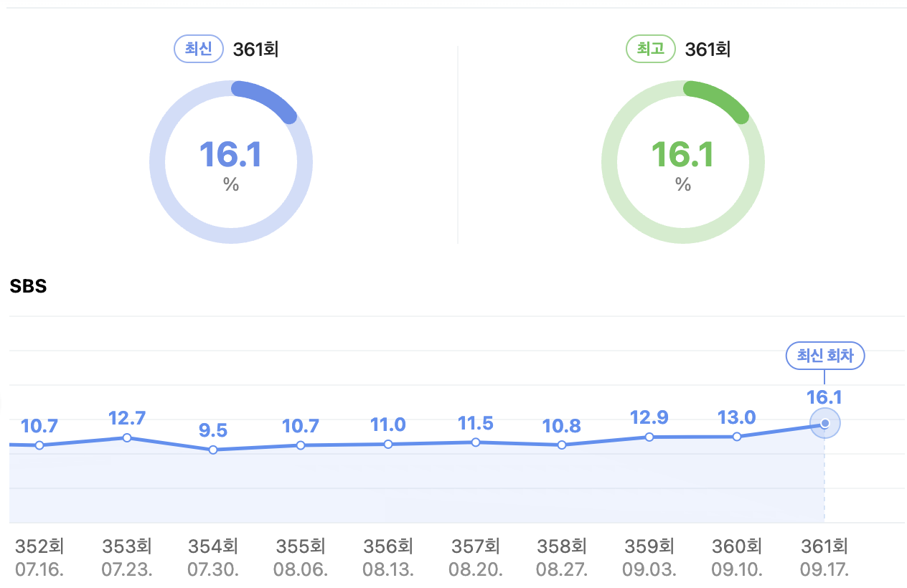Click the SBS channel heading
The image size is (907, 588).
click(28, 286)
